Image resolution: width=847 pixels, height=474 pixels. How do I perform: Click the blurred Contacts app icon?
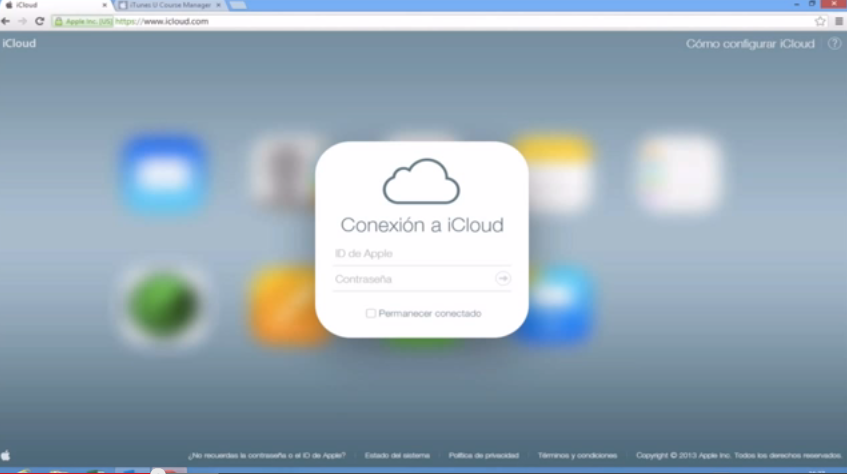pyautogui.click(x=285, y=173)
